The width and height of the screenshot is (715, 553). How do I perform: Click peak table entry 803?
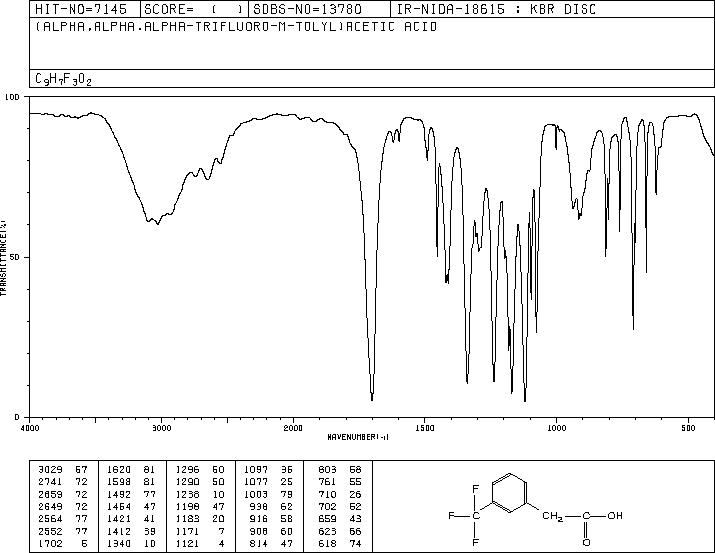(x=327, y=470)
